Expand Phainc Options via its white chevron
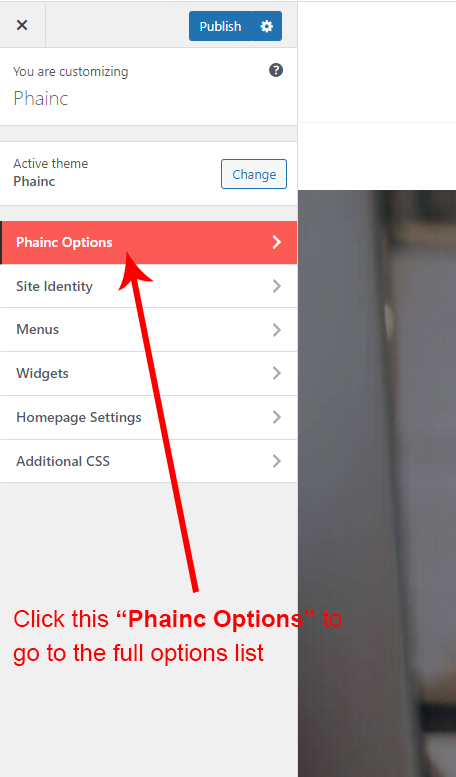This screenshot has width=456, height=777. [277, 242]
